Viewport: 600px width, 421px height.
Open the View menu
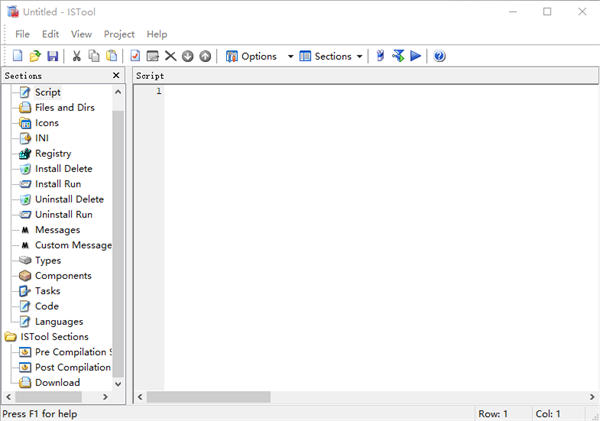tap(81, 34)
